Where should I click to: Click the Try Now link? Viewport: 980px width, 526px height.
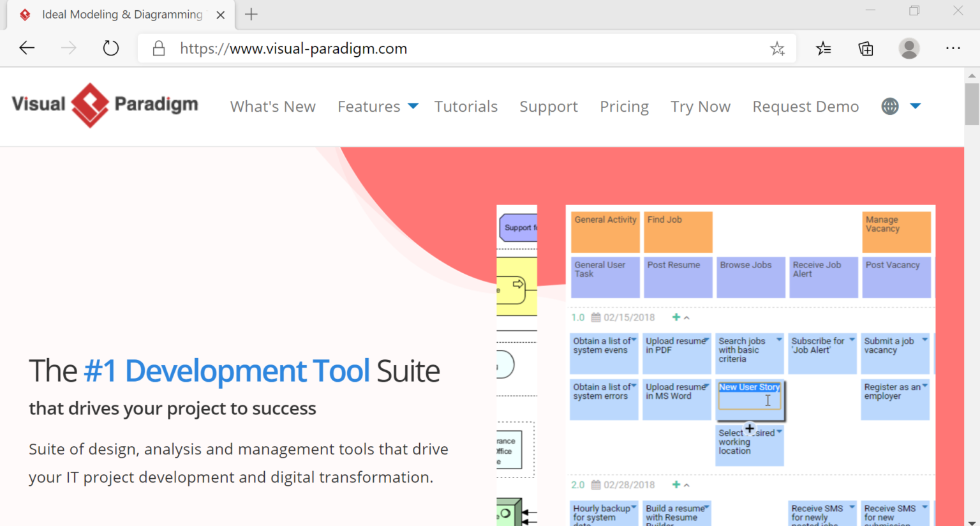pos(700,106)
